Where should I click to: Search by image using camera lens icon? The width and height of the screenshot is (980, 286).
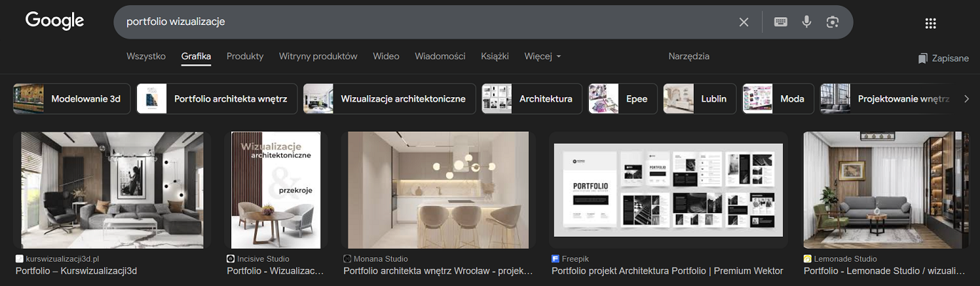click(x=832, y=22)
